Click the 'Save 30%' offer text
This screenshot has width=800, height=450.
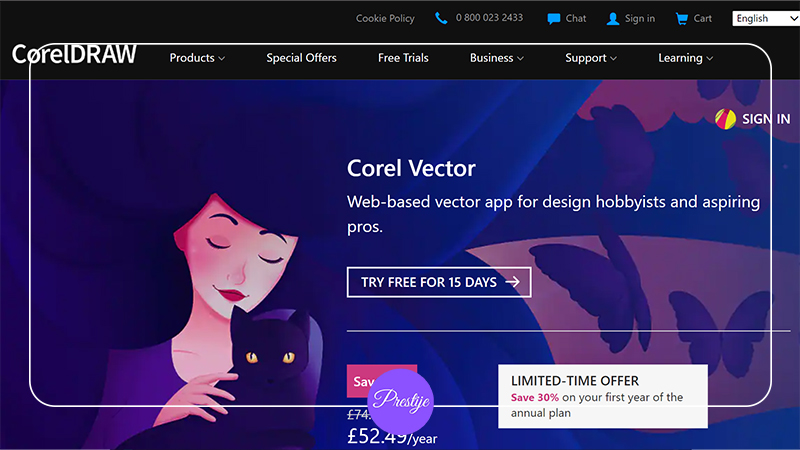click(x=535, y=397)
